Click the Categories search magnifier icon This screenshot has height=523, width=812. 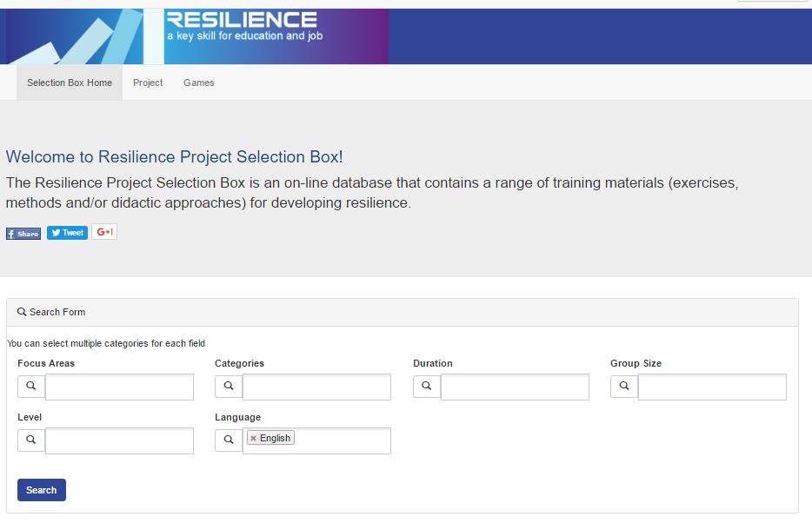click(x=228, y=386)
